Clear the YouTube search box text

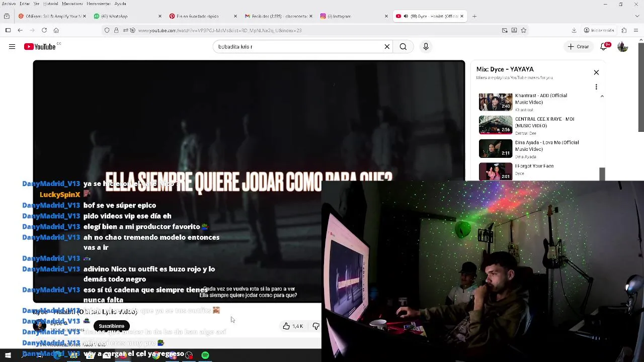coord(387,47)
